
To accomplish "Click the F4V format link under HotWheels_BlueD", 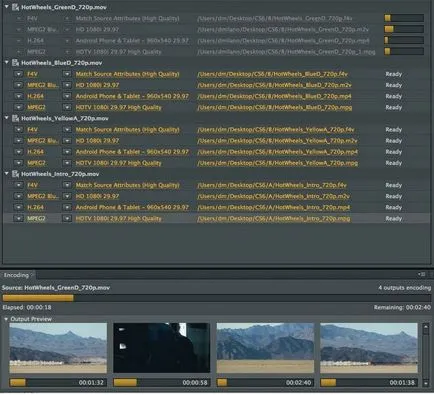I will pos(32,74).
